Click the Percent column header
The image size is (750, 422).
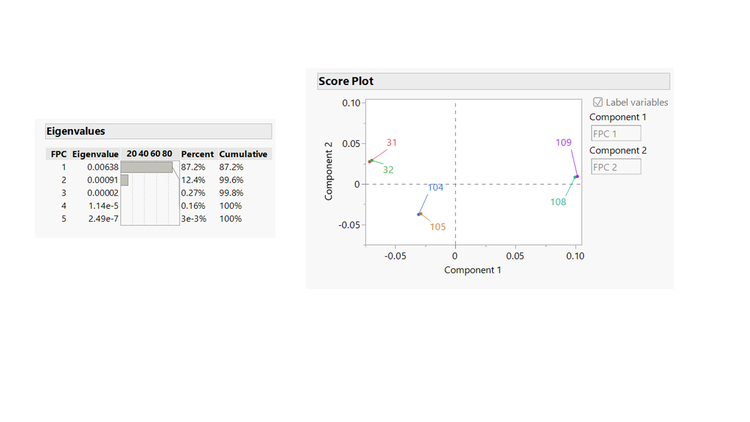click(197, 154)
